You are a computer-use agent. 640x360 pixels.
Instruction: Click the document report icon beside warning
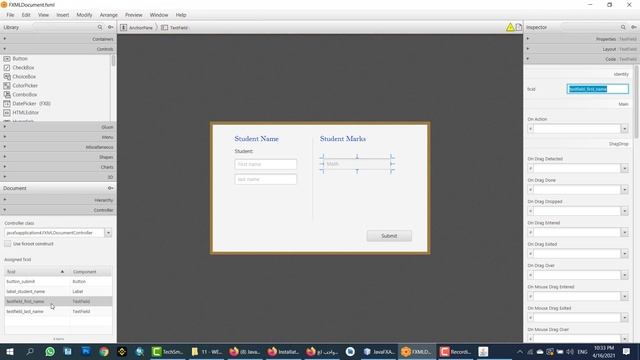(519, 27)
